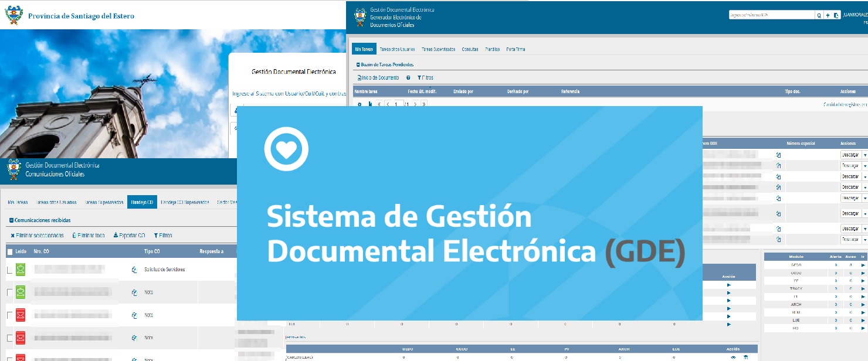Click building icon beside eye in bottom Acción column
The width and height of the screenshot is (868, 361).
(745, 357)
